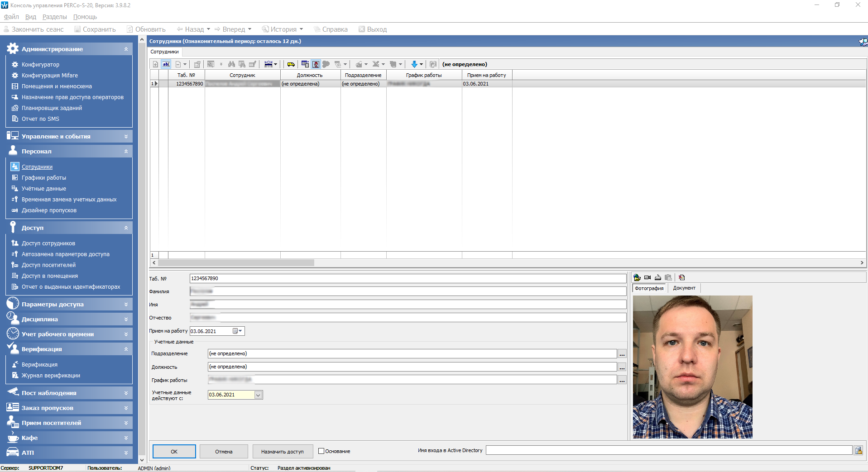Click the scanner icon above the photo
The width and height of the screenshot is (868, 472).
(x=658, y=277)
